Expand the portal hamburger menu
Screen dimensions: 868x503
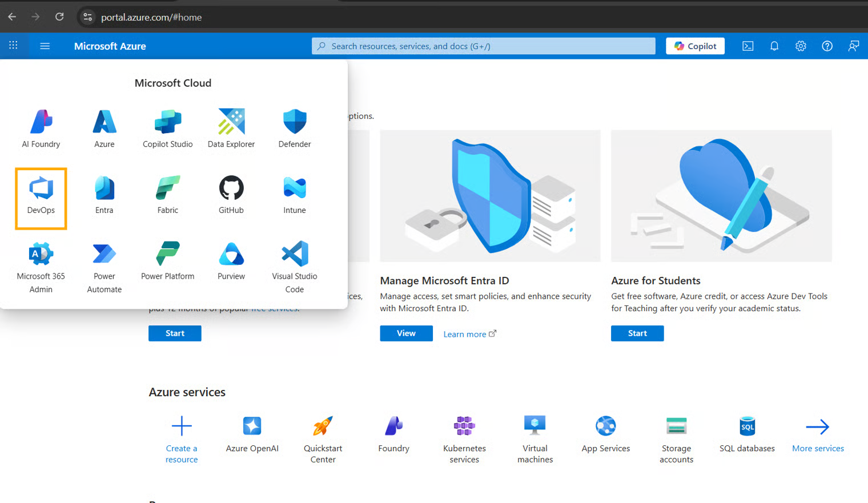point(45,46)
